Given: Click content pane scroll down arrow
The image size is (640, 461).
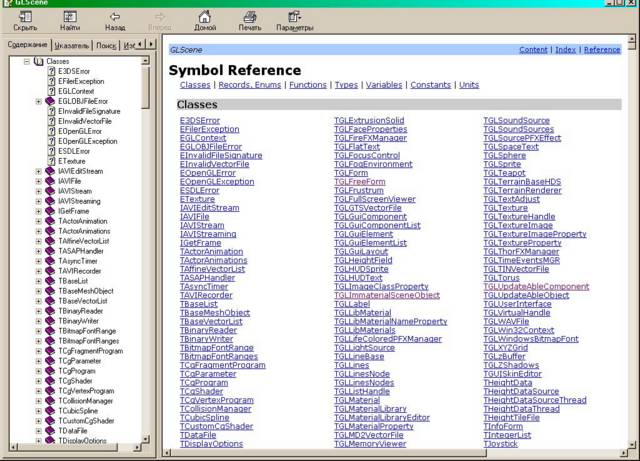Looking at the screenshot, I should [x=632, y=444].
